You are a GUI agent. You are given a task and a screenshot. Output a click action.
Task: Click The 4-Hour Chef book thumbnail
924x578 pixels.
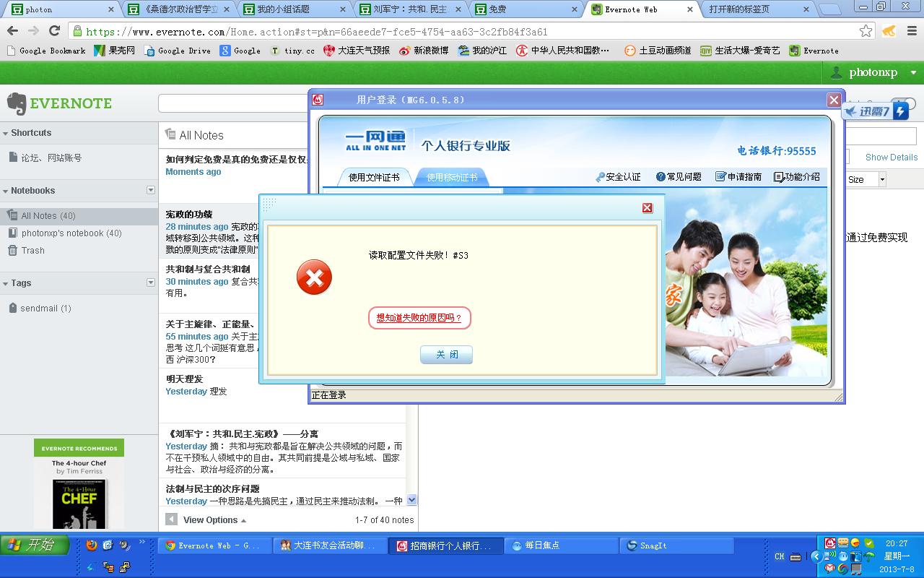(x=79, y=504)
